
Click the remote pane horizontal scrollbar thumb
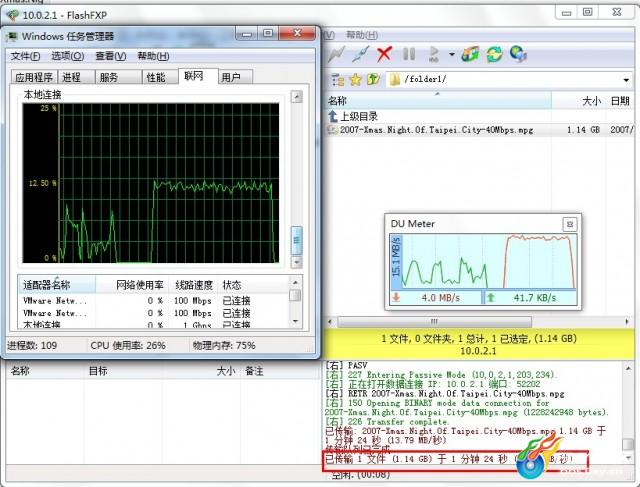click(435, 322)
